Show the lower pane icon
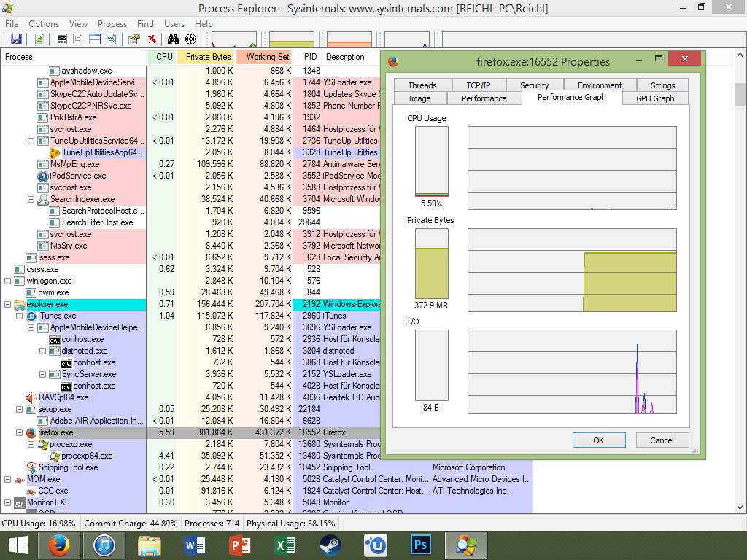Image resolution: width=747 pixels, height=560 pixels. point(95,39)
